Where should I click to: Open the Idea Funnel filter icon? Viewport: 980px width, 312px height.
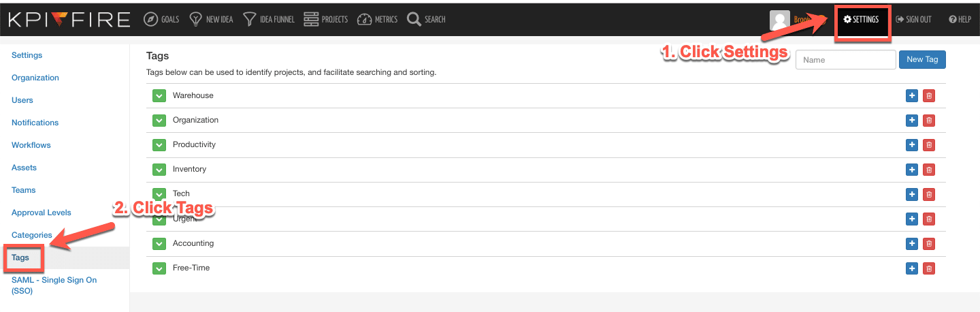pyautogui.click(x=250, y=19)
